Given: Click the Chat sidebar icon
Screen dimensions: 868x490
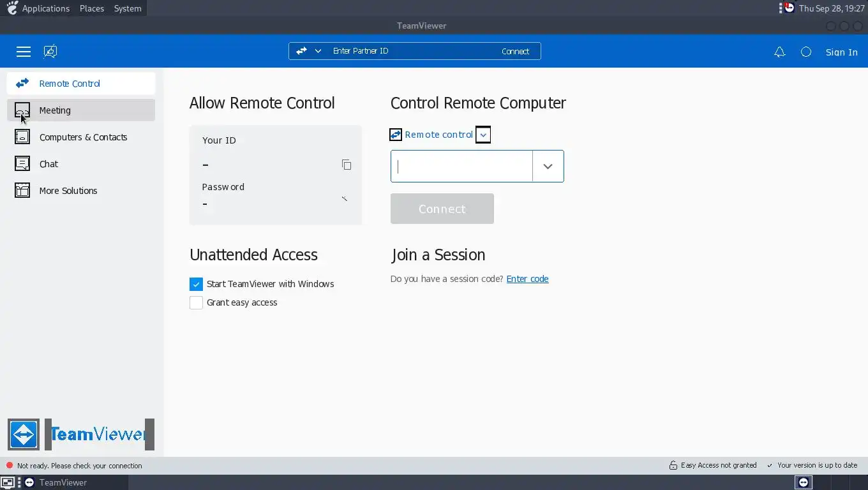Looking at the screenshot, I should tap(22, 164).
